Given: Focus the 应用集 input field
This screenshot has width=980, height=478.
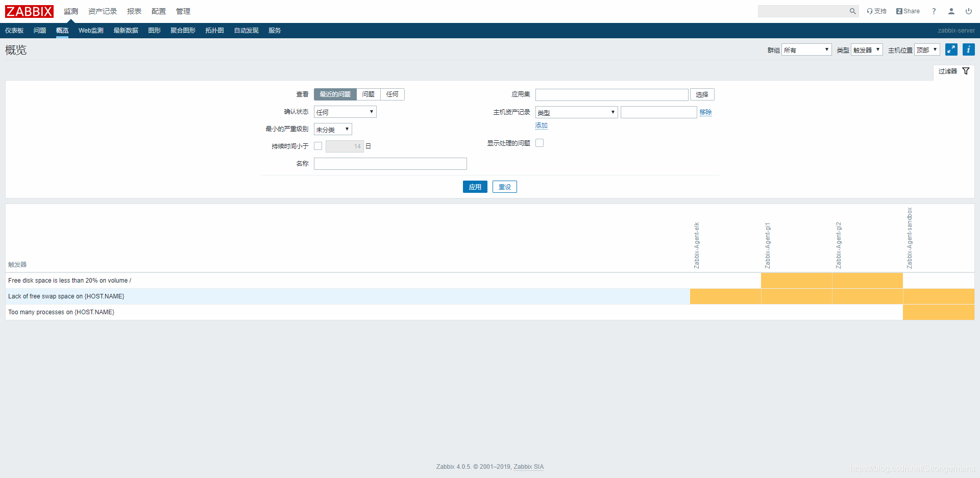Looking at the screenshot, I should tap(612, 94).
